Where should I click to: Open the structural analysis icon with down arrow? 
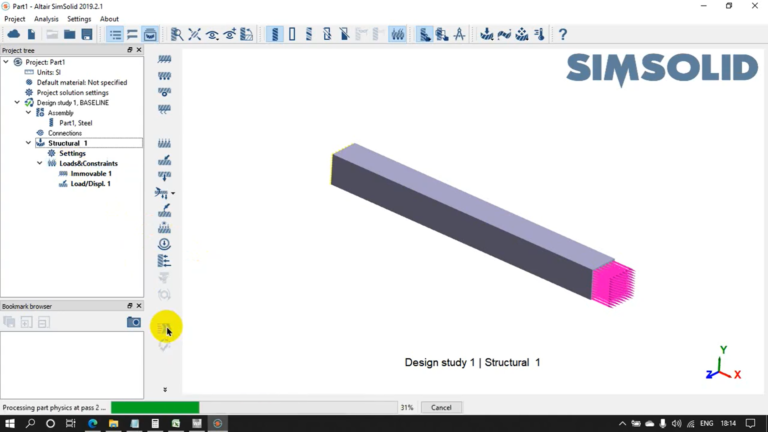[x=486, y=34]
